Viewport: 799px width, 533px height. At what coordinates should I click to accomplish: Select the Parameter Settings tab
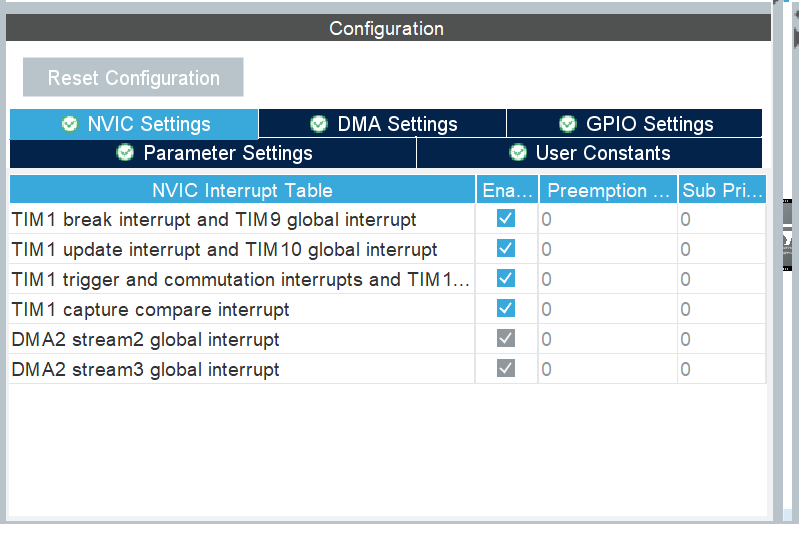(214, 153)
